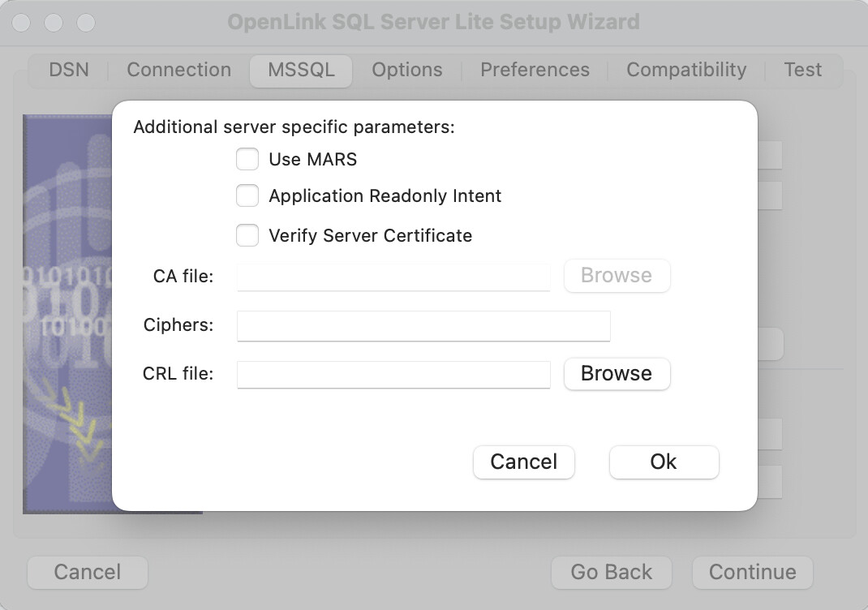The width and height of the screenshot is (868, 610).
Task: Jump to the Test tab
Action: pos(802,70)
